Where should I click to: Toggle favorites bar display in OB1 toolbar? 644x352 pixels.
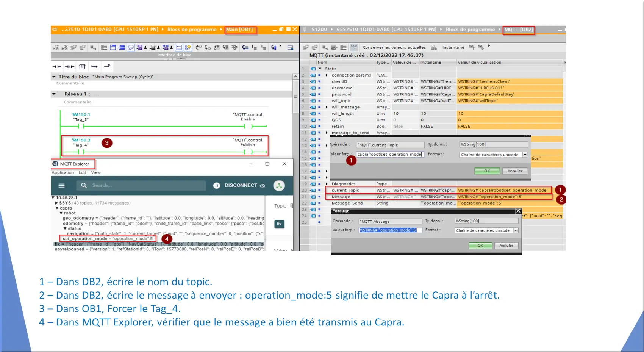click(x=188, y=47)
